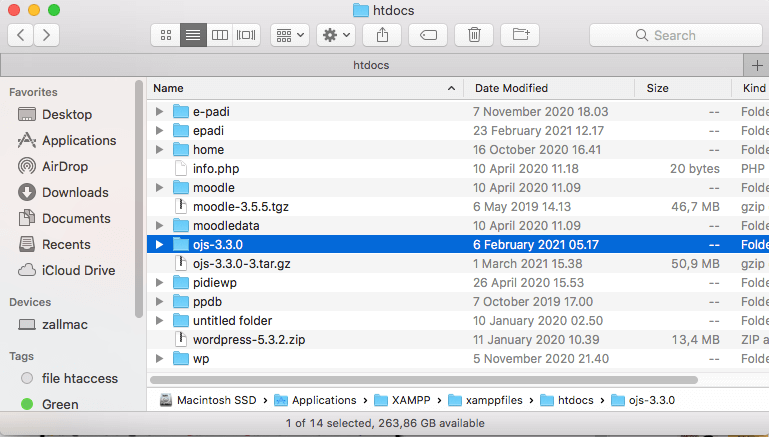769x437 pixels.
Task: Expand the pidiewp folder
Action: pyautogui.click(x=159, y=283)
